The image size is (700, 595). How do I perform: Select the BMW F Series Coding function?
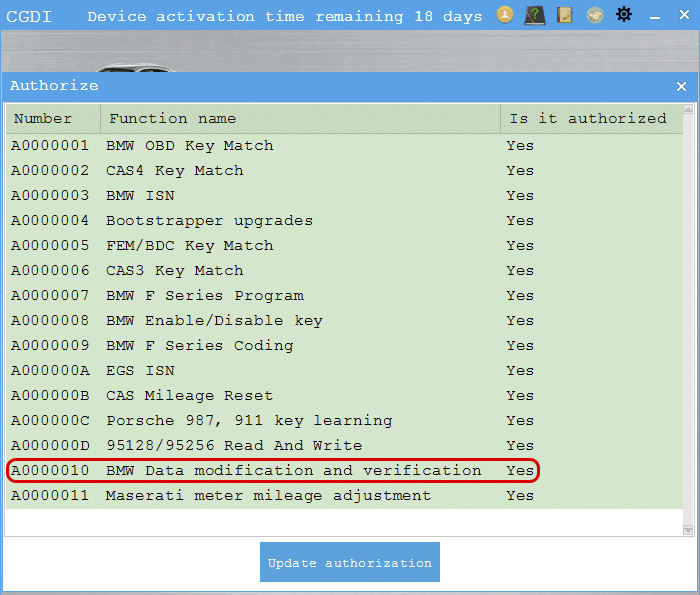pyautogui.click(x=200, y=346)
